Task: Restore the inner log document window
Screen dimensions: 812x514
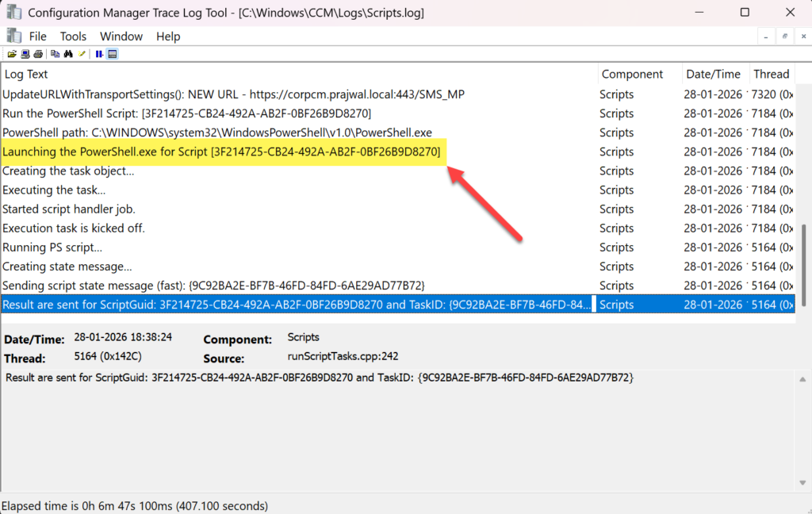Action: (x=784, y=36)
